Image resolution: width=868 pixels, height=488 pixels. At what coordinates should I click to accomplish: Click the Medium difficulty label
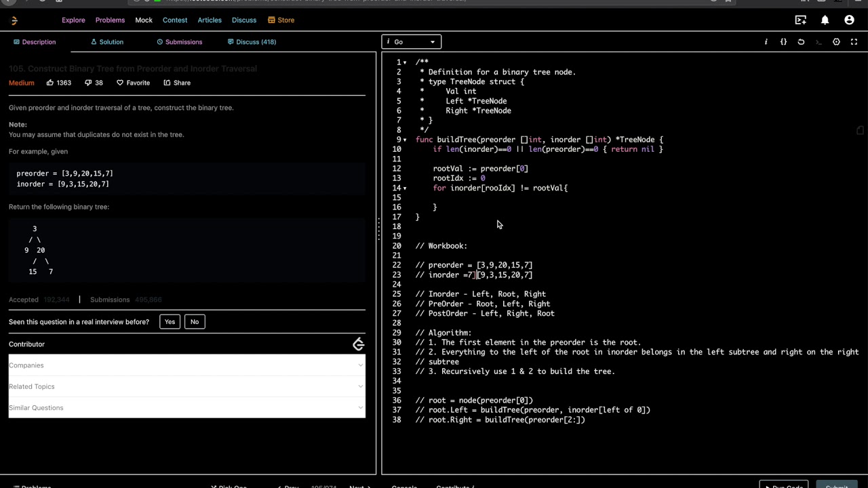click(21, 83)
